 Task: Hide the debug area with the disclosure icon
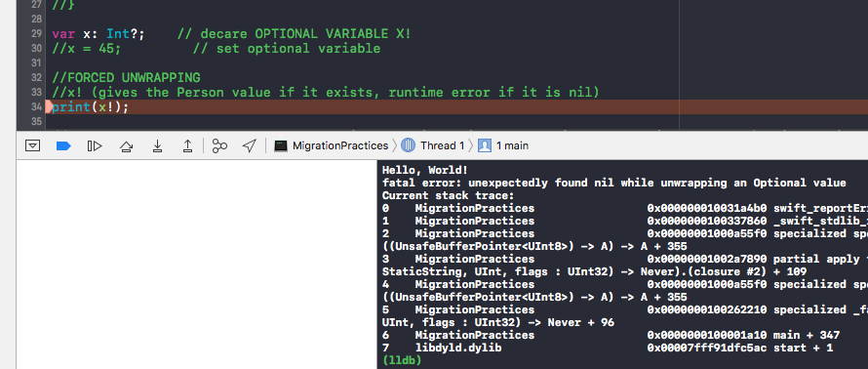33,145
